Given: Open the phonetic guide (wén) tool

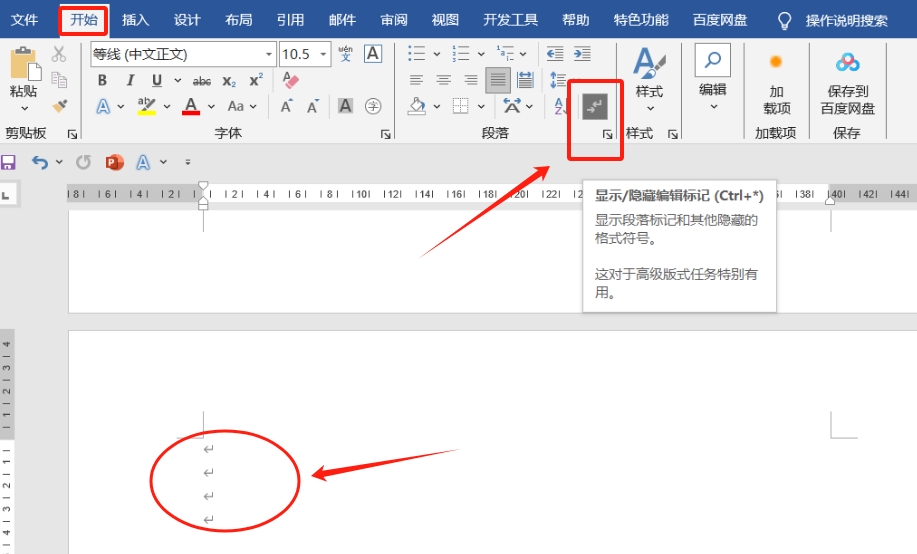Looking at the screenshot, I should [x=346, y=54].
